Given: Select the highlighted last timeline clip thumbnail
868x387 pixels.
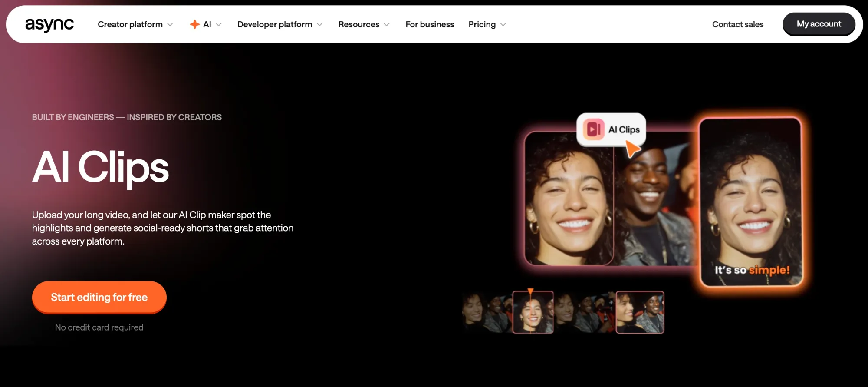Looking at the screenshot, I should 640,312.
